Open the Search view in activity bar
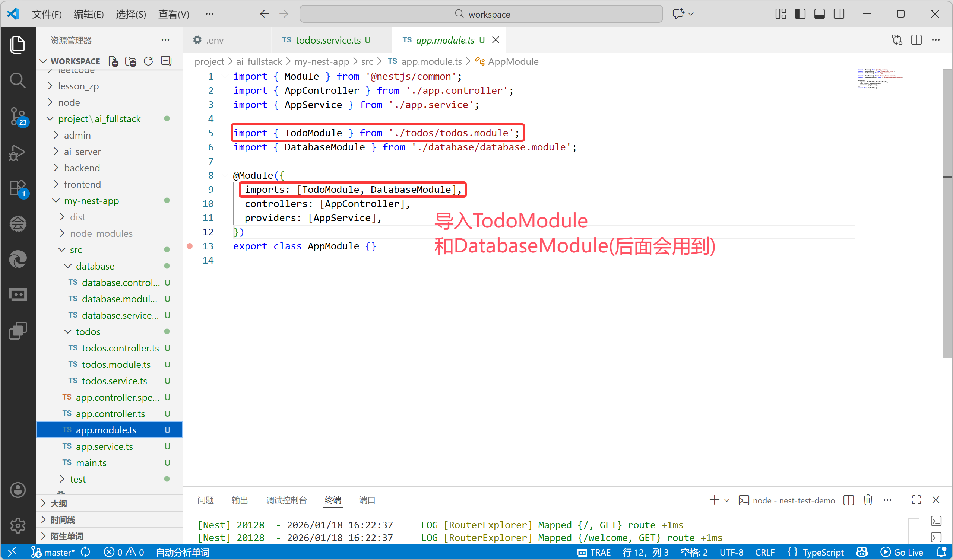Viewport: 953px width, 560px height. pos(18,80)
